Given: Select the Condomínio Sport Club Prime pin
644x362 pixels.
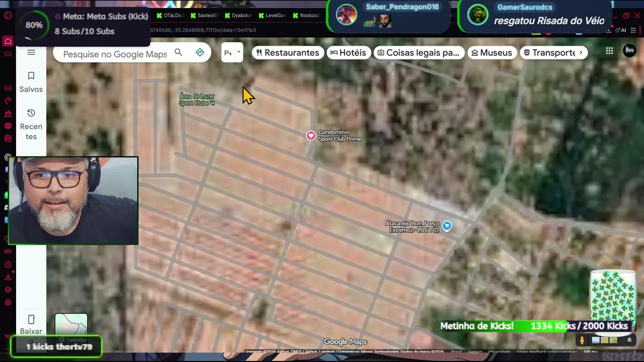Looking at the screenshot, I should [x=311, y=136].
